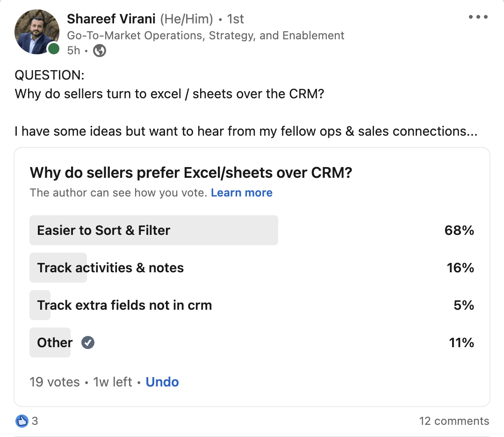Undo your poll vote
Screen dimensions: 504x437
tap(162, 382)
